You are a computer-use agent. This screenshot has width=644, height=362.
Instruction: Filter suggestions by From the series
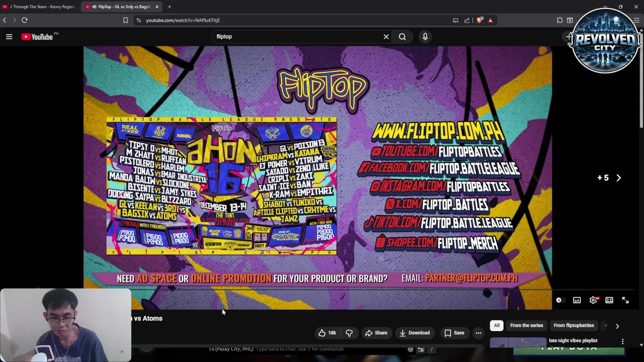pyautogui.click(x=527, y=326)
